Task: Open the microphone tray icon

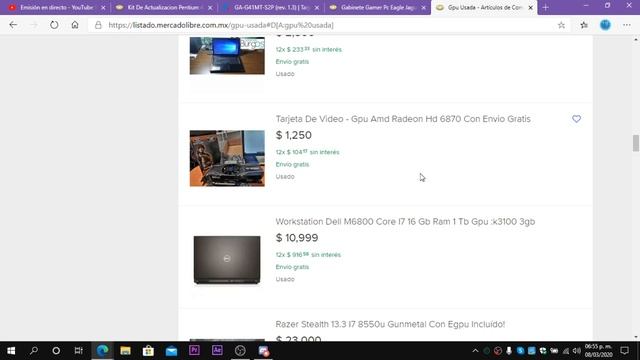Action: tap(509, 351)
